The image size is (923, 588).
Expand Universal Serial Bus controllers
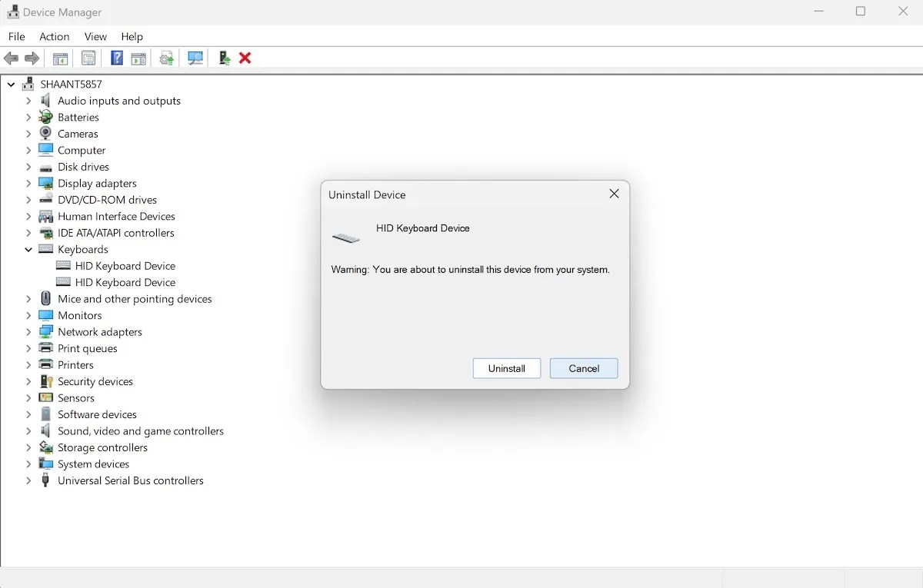[28, 480]
